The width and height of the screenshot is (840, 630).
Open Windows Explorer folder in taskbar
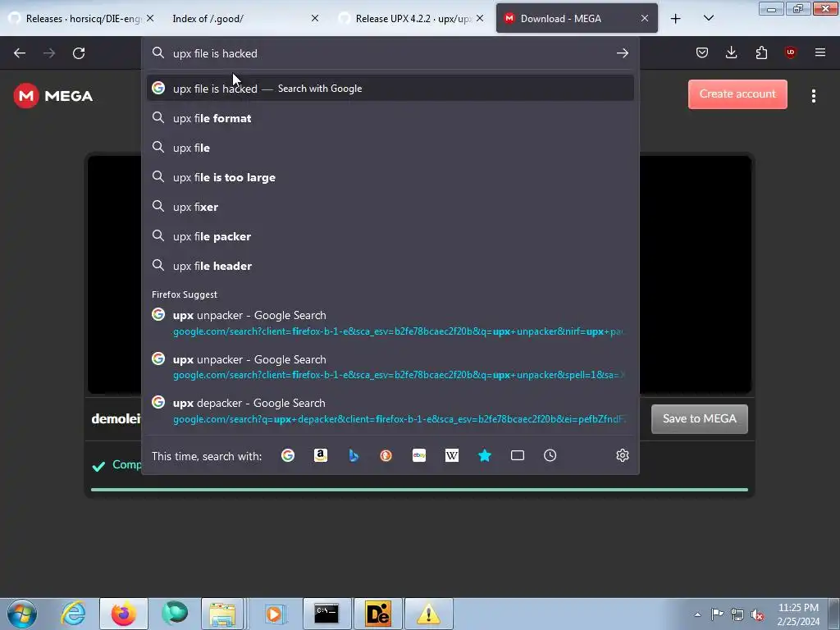222,614
